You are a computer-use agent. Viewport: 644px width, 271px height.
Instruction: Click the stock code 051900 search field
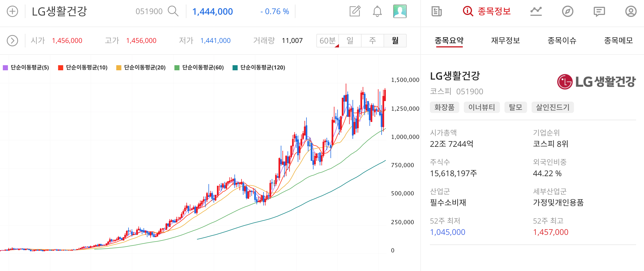pos(149,11)
